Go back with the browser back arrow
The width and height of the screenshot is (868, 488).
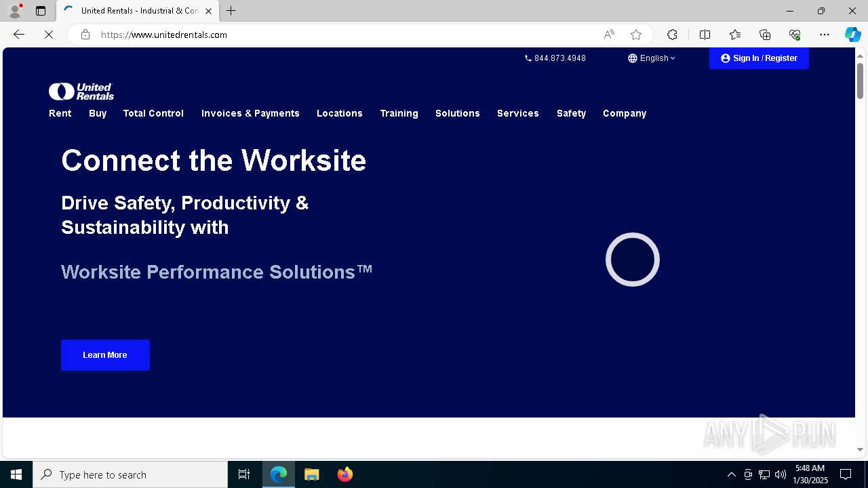[x=19, y=35]
